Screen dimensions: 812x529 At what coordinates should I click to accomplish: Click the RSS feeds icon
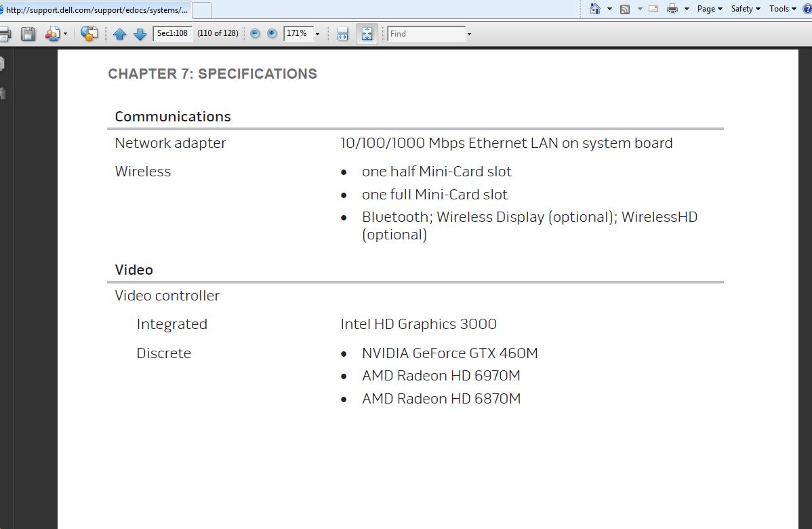pyautogui.click(x=625, y=9)
